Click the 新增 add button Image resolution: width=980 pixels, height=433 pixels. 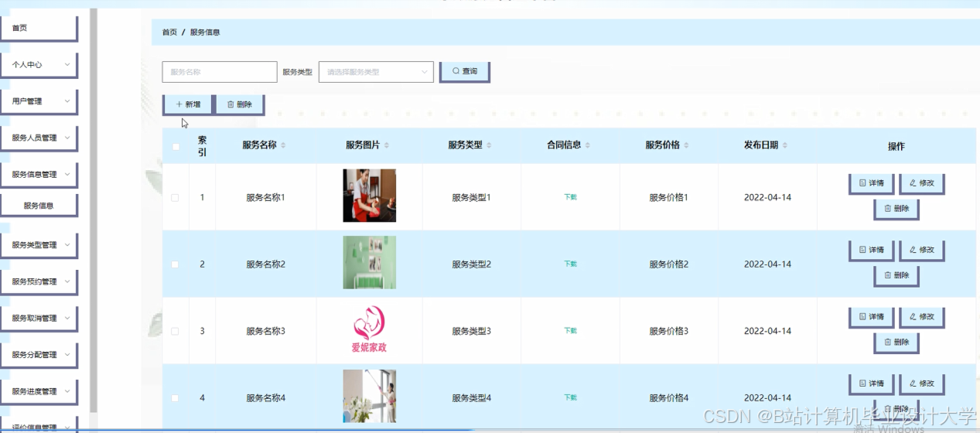pos(188,104)
